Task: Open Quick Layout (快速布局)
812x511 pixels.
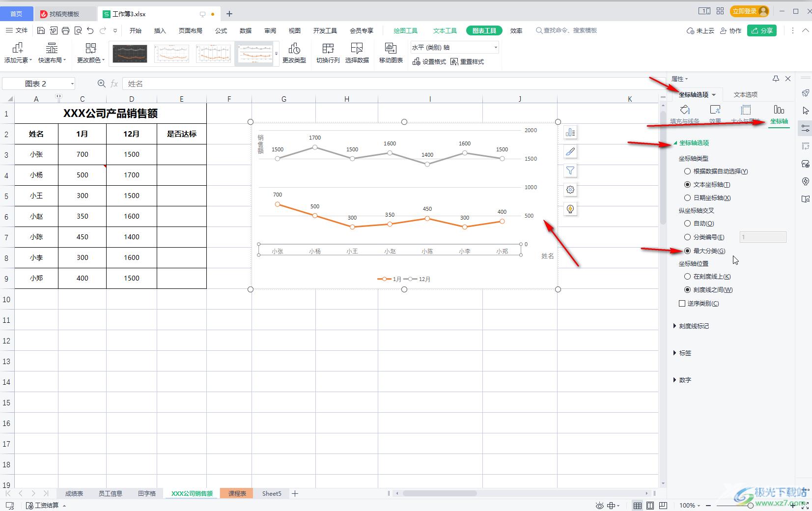Action: coord(52,53)
